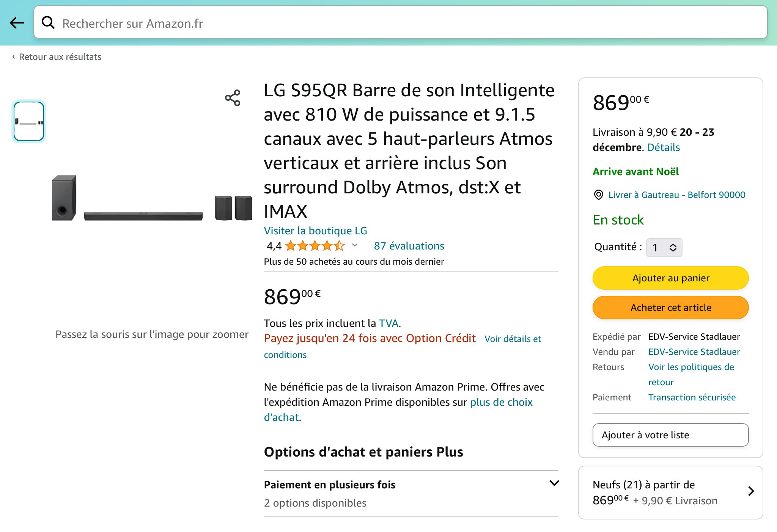Screen dimensions: 777x532
Task: Open Visiter la boutique LG link
Action: point(315,231)
